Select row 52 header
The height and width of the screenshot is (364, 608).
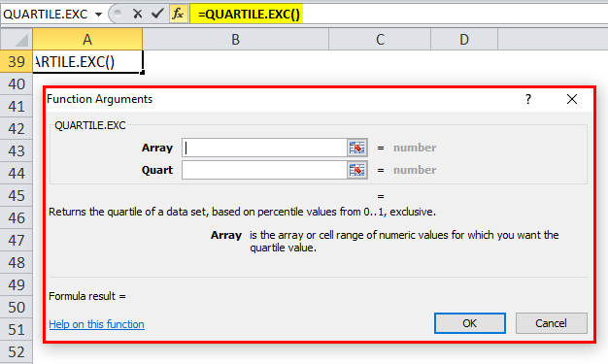coord(17,352)
